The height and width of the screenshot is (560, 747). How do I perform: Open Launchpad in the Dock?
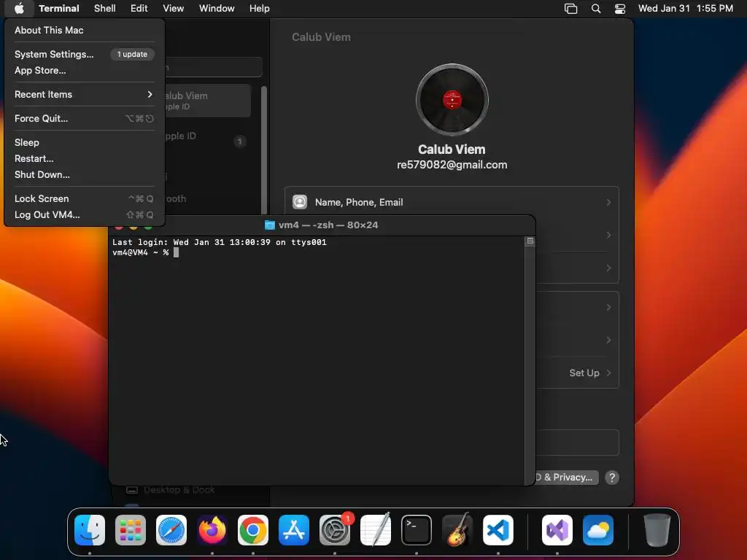(131, 530)
